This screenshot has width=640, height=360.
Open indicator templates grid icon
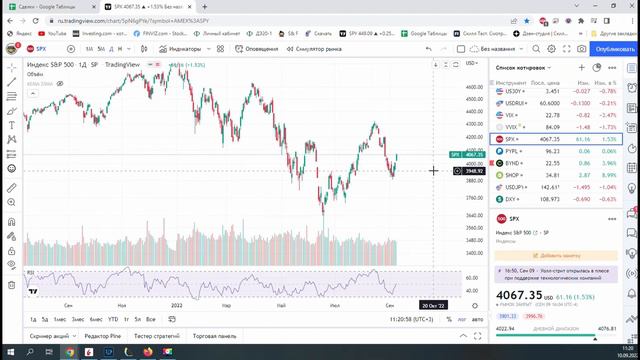tap(220, 49)
